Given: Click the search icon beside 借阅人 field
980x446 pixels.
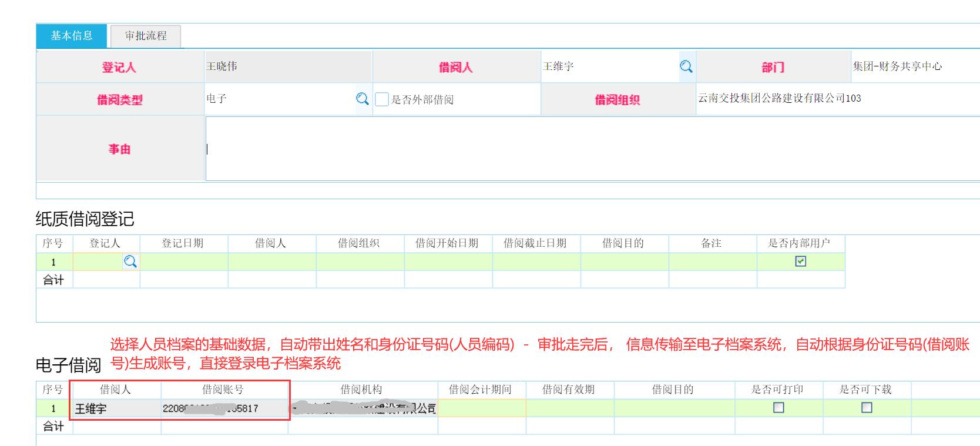Looking at the screenshot, I should pos(686,66).
